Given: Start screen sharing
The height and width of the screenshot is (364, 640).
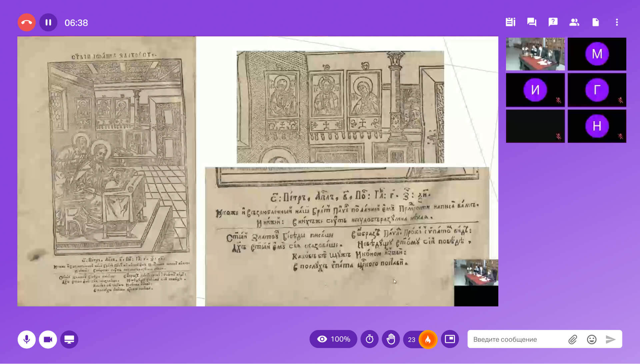Looking at the screenshot, I should (x=69, y=339).
